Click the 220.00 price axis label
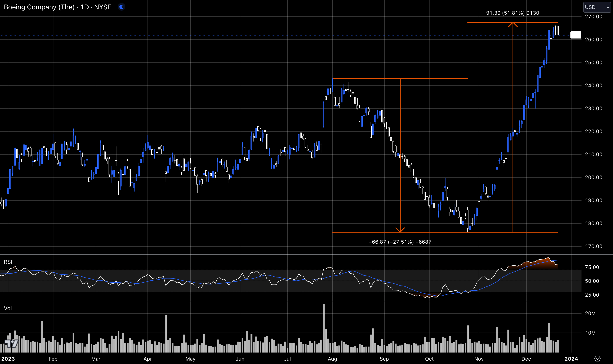Screen dimensions: 613x364 594,131
